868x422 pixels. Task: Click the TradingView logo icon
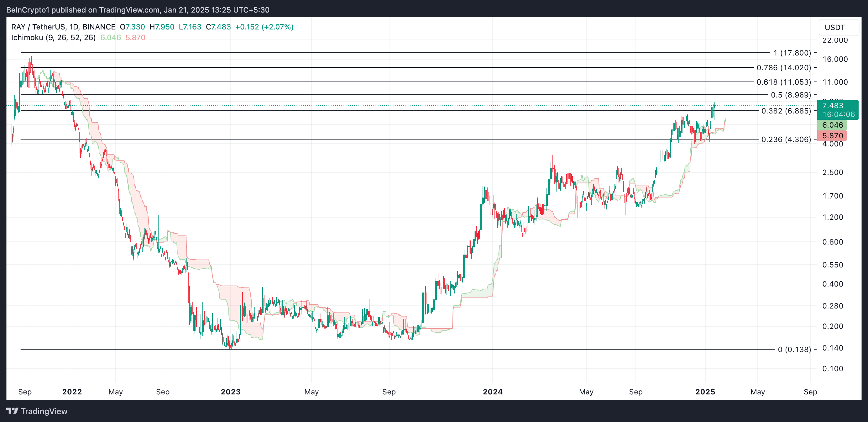pos(13,411)
